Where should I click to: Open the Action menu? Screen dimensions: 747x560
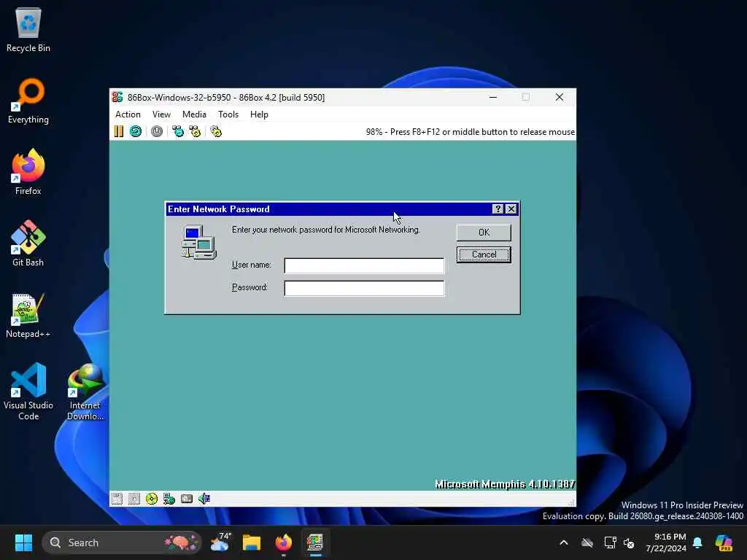(128, 114)
